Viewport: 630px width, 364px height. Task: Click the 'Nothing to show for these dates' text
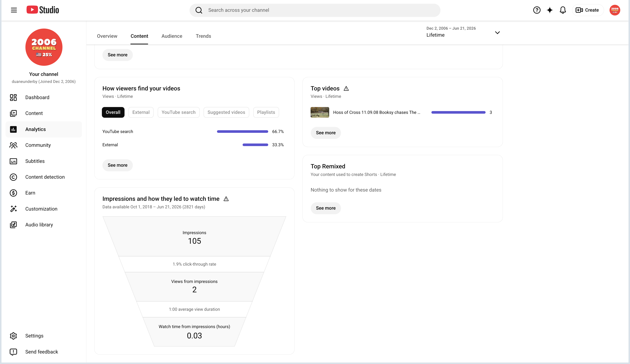coord(346,190)
